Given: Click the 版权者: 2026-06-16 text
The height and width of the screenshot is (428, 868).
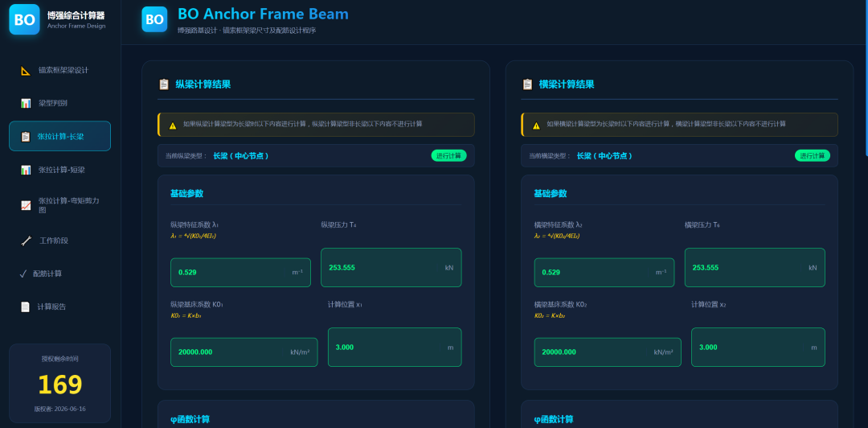Looking at the screenshot, I should 59,409.
